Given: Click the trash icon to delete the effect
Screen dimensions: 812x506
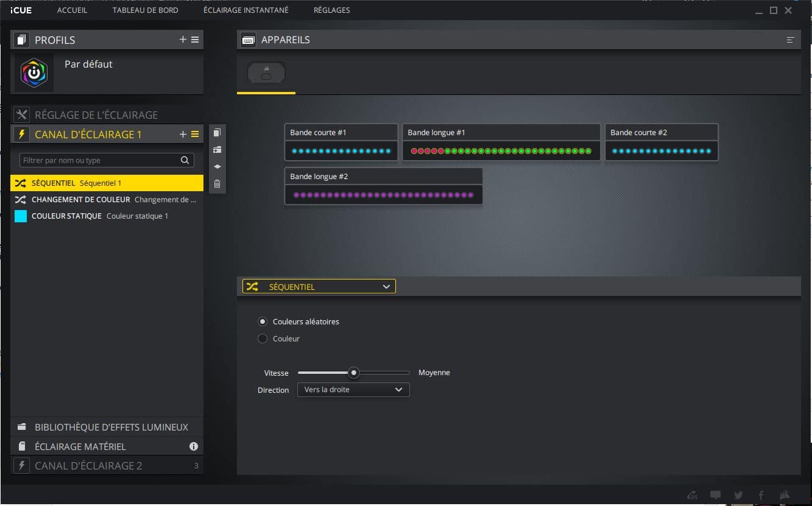Looking at the screenshot, I should click(x=217, y=184).
